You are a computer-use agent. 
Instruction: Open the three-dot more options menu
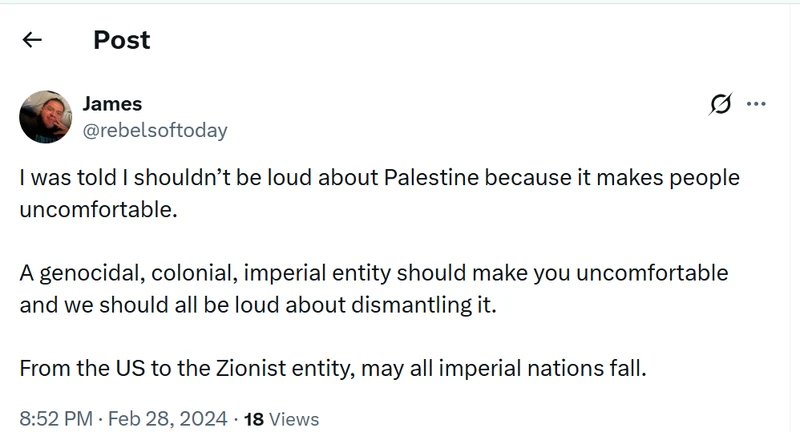756,104
